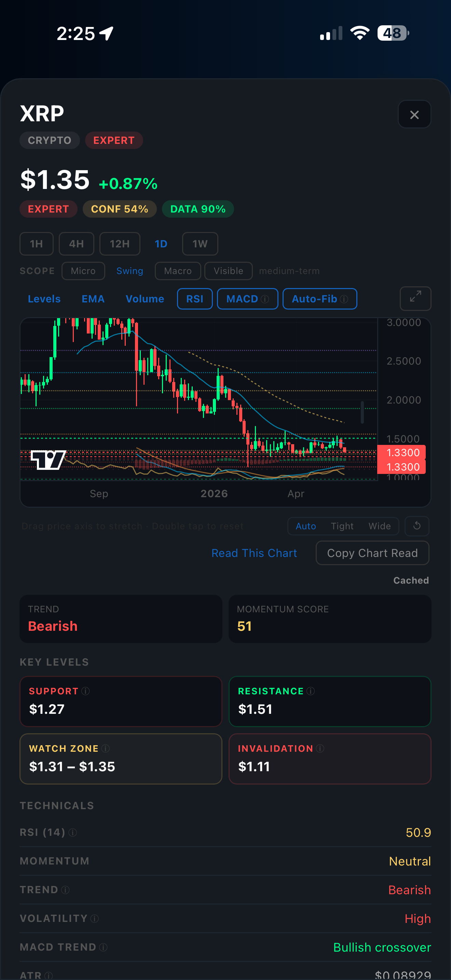
Task: Open the Watch Zone card
Action: pyautogui.click(x=121, y=759)
